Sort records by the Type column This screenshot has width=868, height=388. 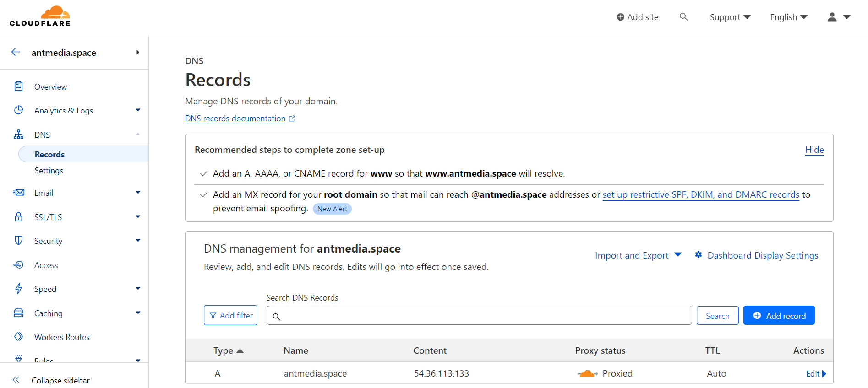click(228, 350)
